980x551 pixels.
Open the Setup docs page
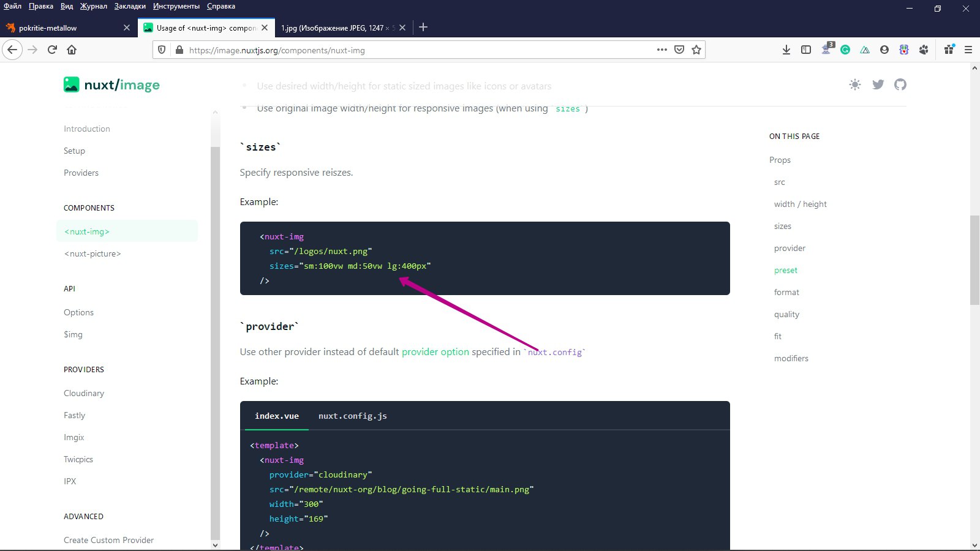pyautogui.click(x=74, y=151)
